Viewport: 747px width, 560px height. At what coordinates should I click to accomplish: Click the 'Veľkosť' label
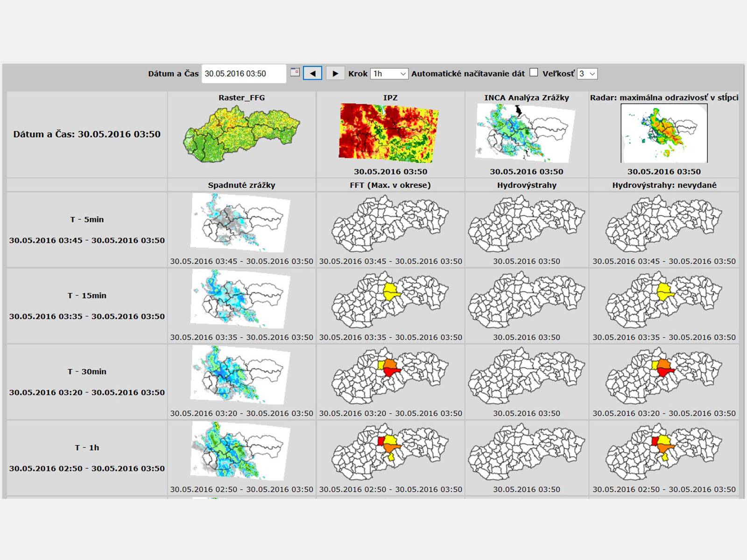(558, 74)
